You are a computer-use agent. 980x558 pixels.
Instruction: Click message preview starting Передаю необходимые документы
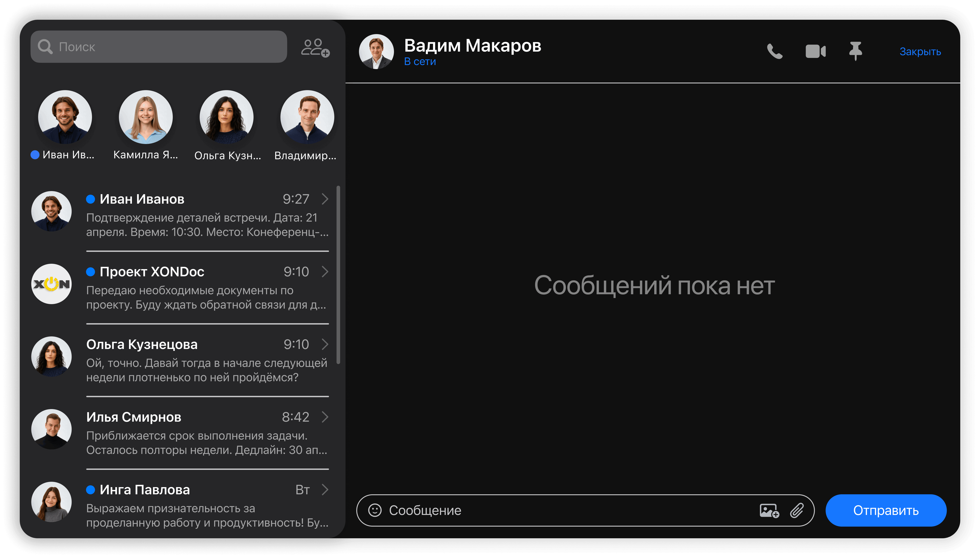tap(206, 297)
